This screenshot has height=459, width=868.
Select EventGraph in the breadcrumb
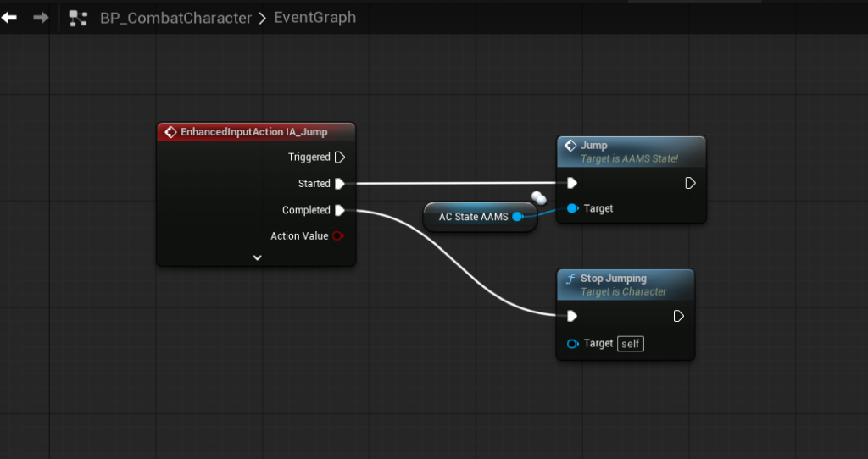314,18
